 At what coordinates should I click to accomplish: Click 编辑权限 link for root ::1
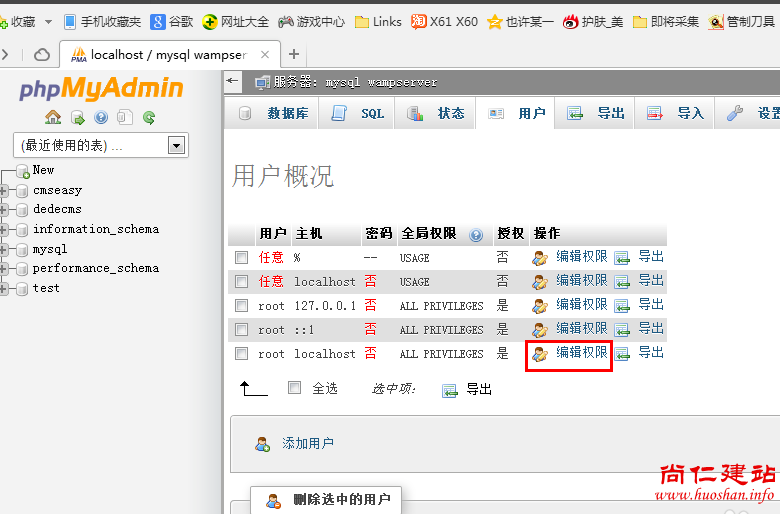pos(581,329)
